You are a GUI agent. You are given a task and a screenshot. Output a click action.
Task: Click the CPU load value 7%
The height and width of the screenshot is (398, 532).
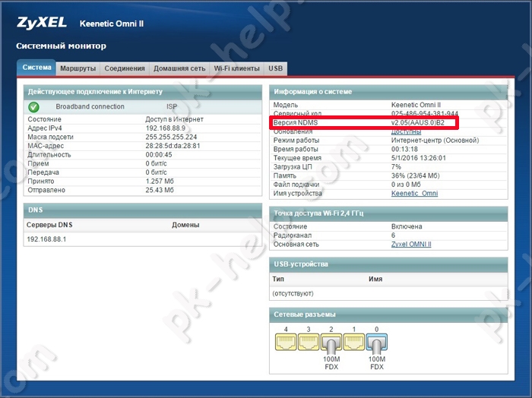[x=396, y=167]
